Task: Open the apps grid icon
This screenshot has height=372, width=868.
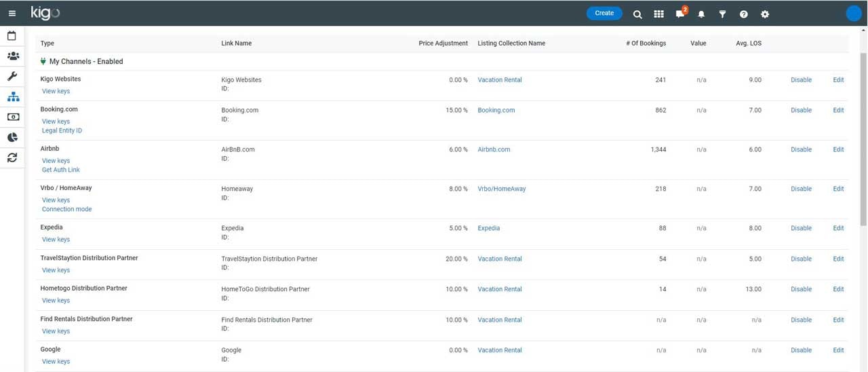Action: (x=658, y=14)
